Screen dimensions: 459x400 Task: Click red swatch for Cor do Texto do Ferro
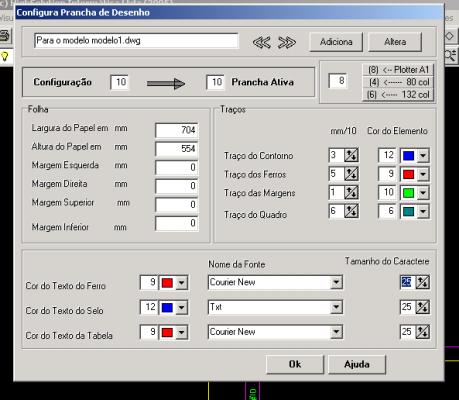[167, 283]
